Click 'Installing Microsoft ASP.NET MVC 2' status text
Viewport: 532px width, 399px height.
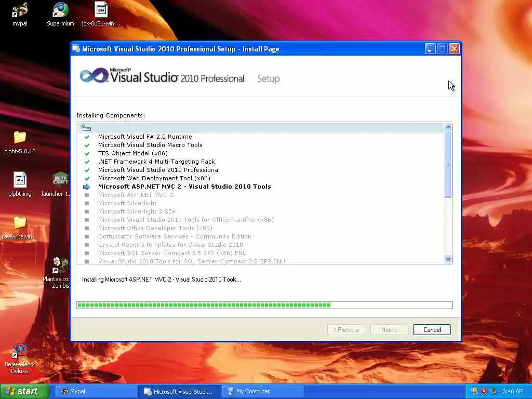click(162, 280)
